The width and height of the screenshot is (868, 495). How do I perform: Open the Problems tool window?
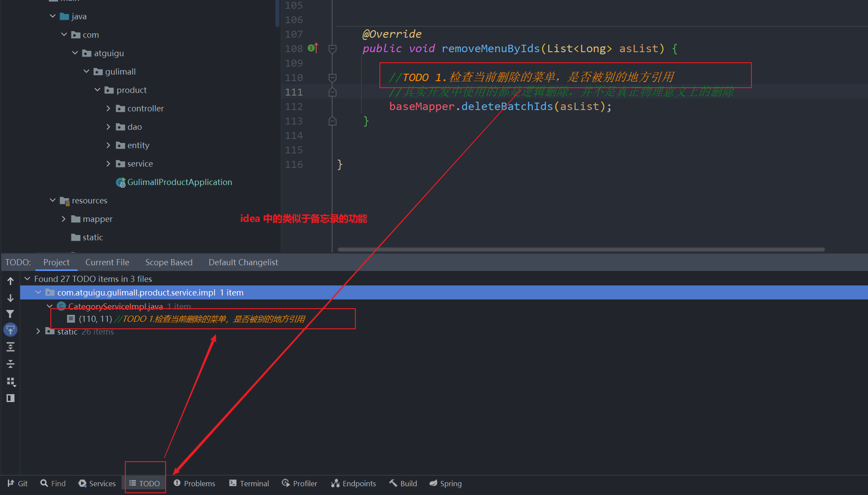[x=194, y=483]
